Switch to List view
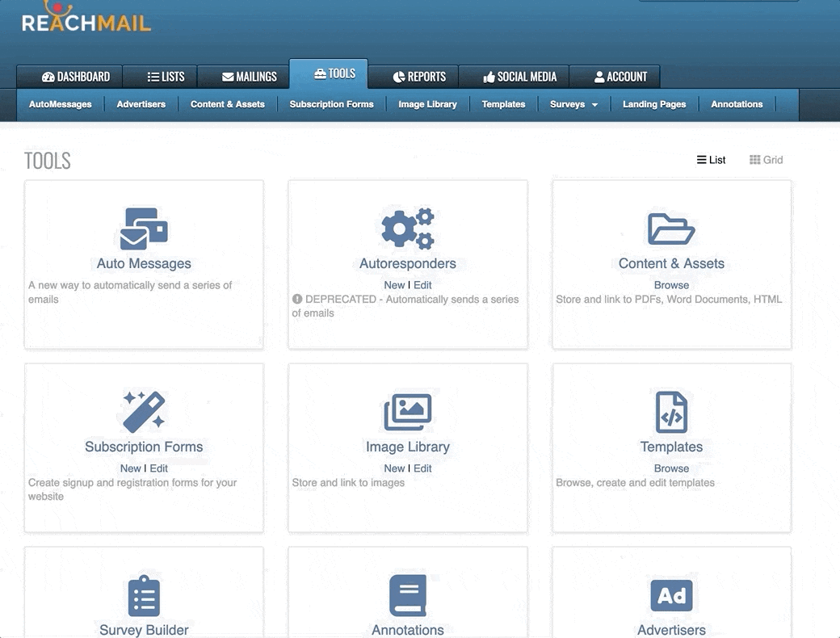This screenshot has height=638, width=840. point(711,160)
